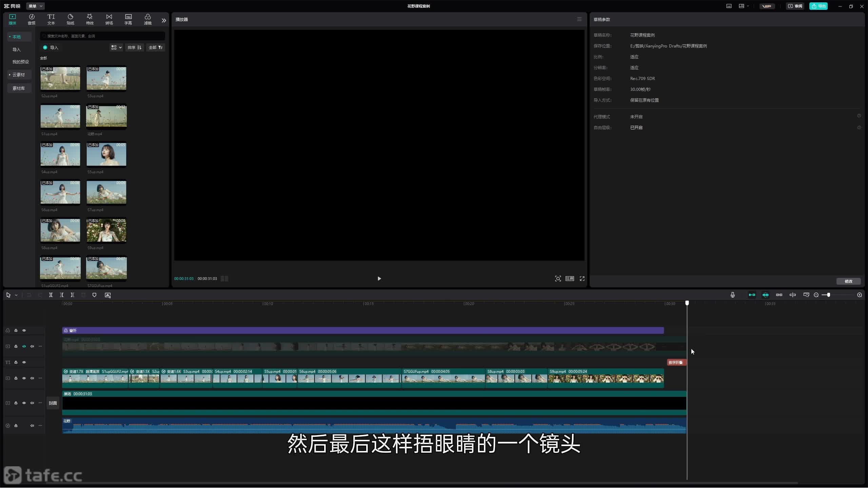Select the S5up.mp4 media thumbnail

[x=106, y=154]
